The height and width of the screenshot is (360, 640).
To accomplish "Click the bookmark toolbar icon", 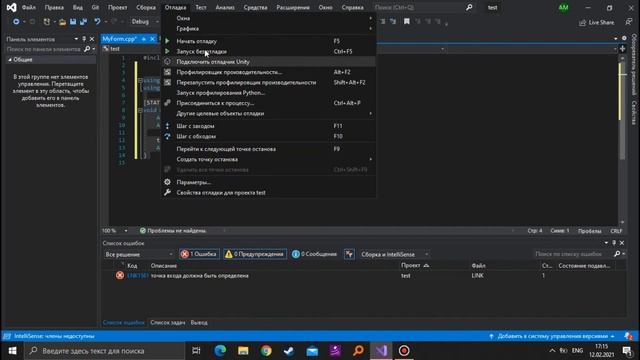I will [407, 21].
